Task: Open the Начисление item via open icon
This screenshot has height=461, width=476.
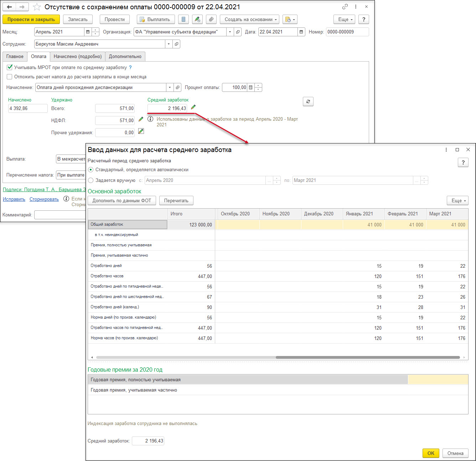Action: point(177,87)
